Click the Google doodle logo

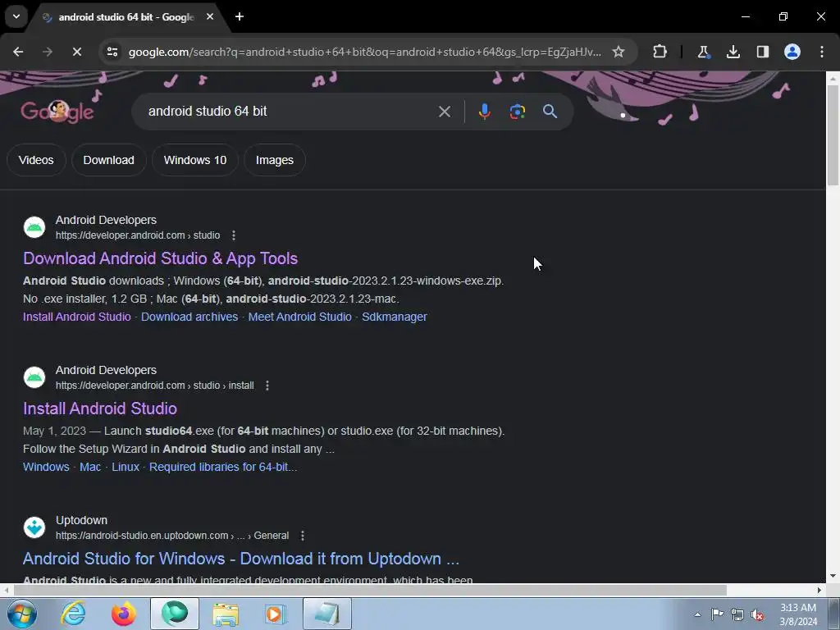(x=57, y=112)
